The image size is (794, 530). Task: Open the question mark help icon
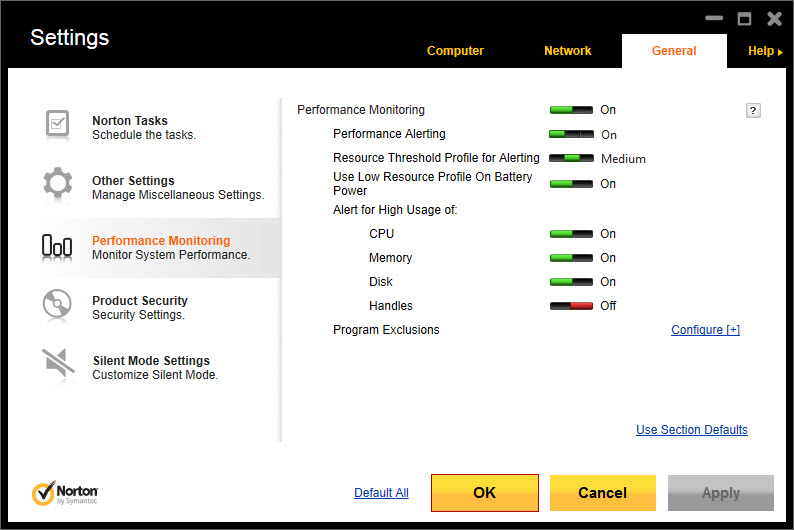pyautogui.click(x=753, y=110)
